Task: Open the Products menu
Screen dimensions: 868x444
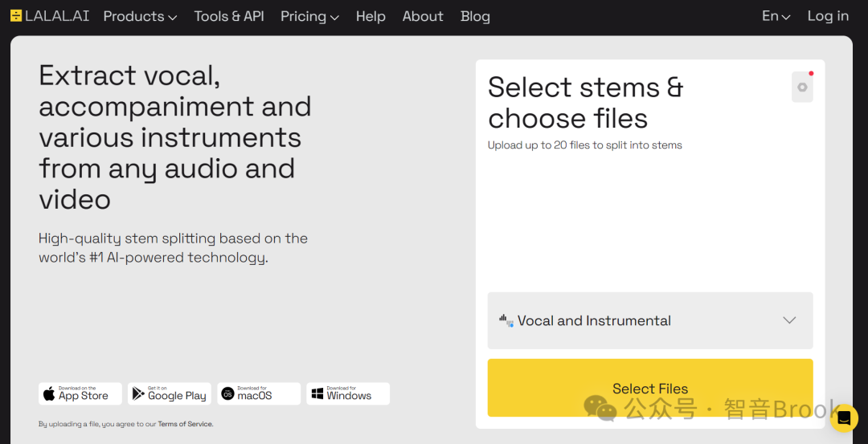Action: [x=140, y=17]
